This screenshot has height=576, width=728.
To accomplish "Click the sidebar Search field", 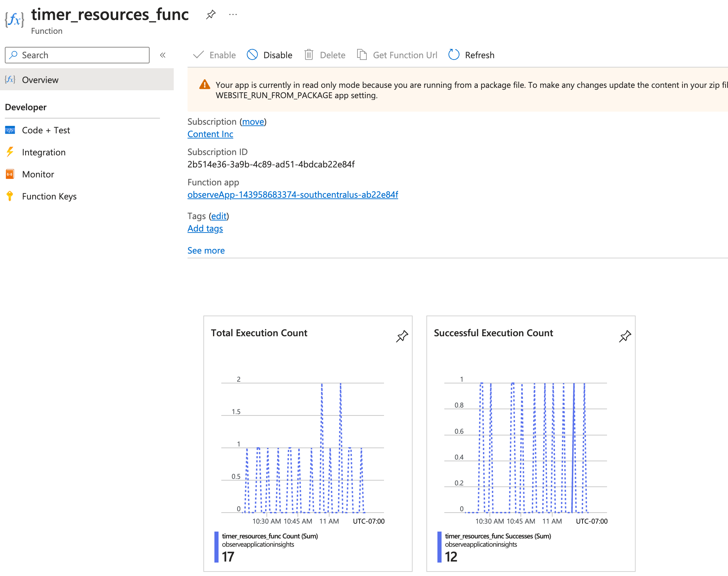I will pos(77,55).
